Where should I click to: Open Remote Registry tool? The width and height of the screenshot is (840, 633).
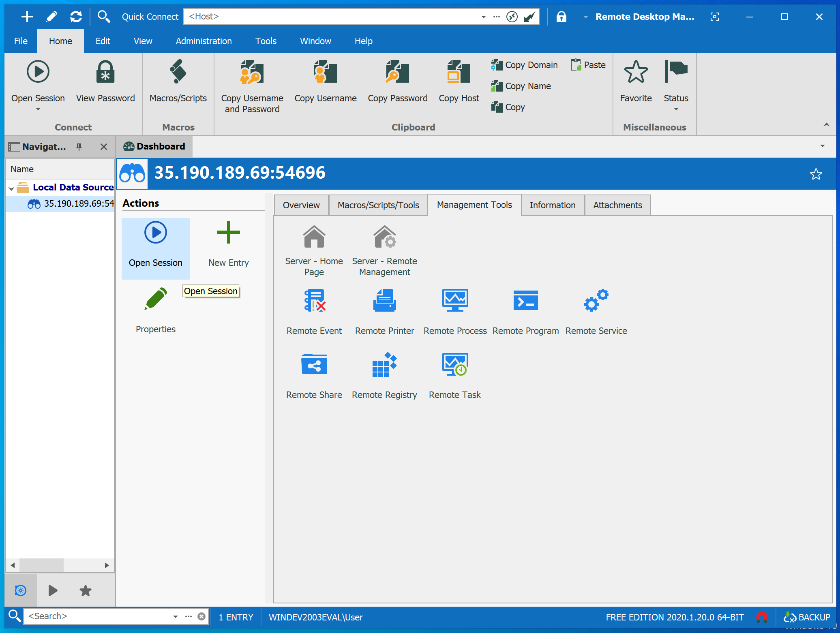coord(384,365)
